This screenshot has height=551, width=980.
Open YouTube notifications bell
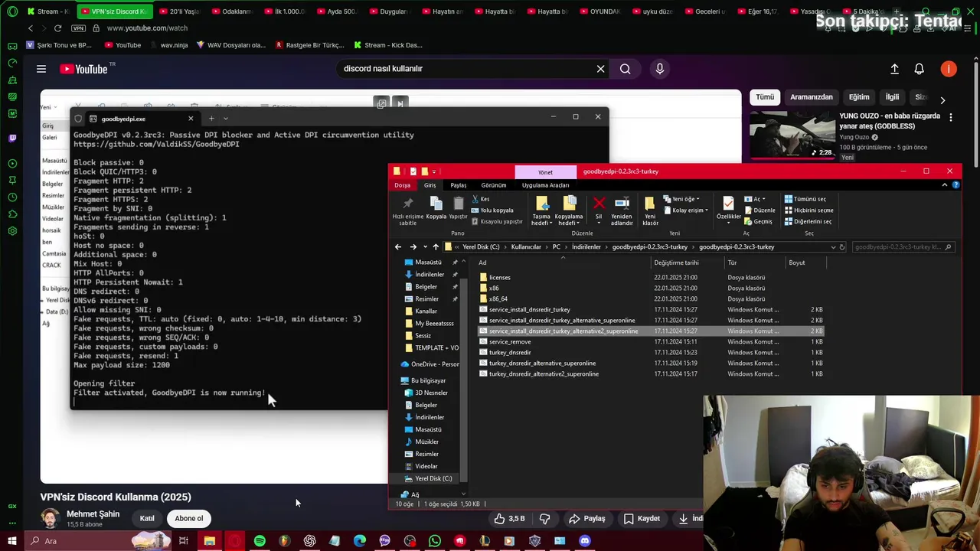[x=919, y=69]
